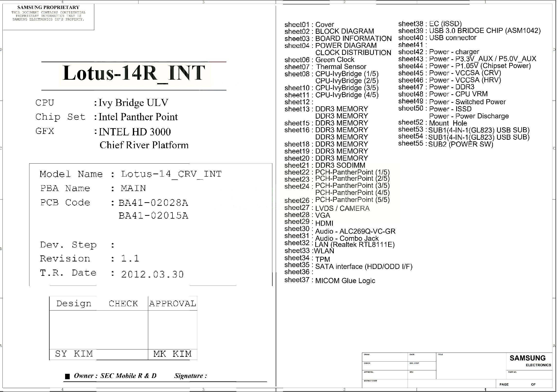Click 'Power - Power Discharge' entry
The width and height of the screenshot is (558, 392).
pos(469,116)
